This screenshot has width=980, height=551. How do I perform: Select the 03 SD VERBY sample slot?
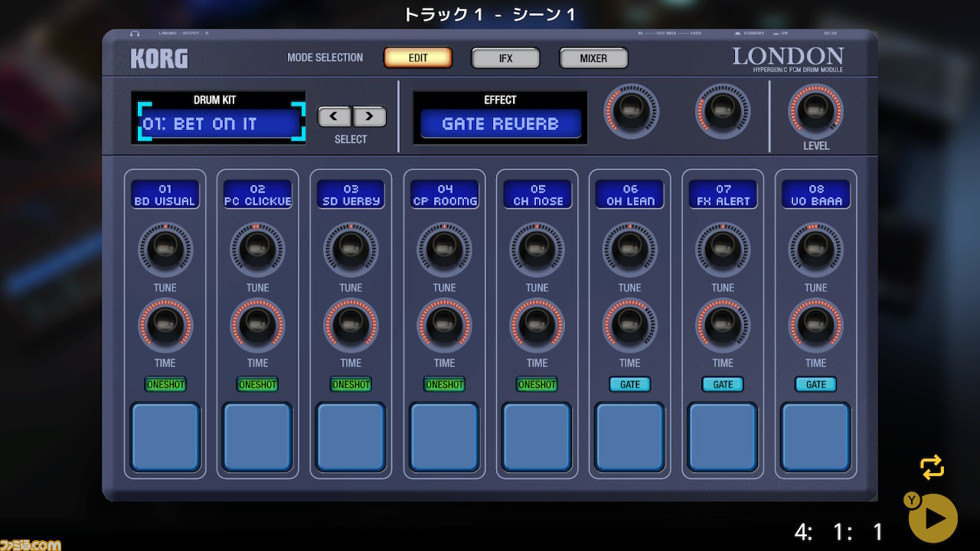click(351, 194)
